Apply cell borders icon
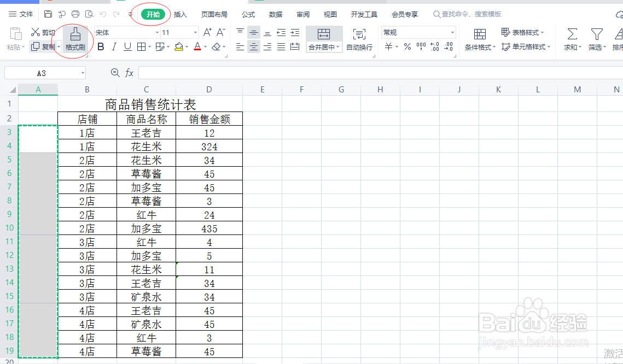 141,47
